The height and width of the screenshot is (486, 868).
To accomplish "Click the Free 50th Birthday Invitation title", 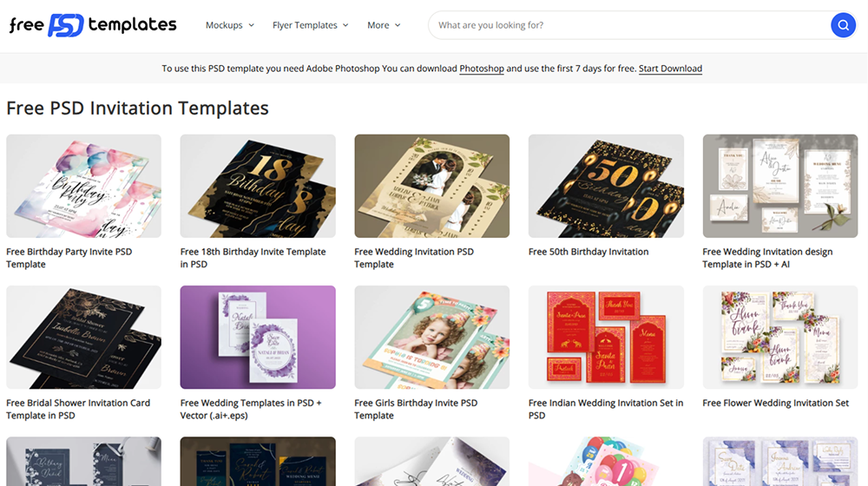I will tap(589, 252).
